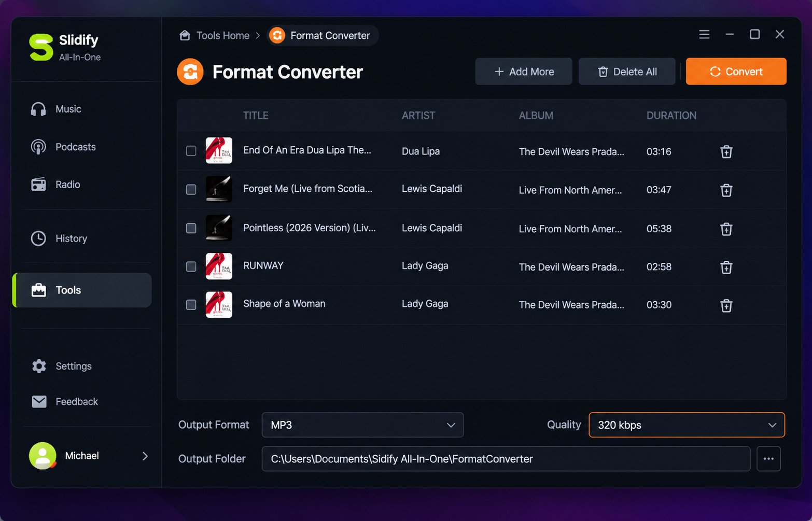Select Tools in the sidebar
This screenshot has height=521, width=812.
(82, 290)
